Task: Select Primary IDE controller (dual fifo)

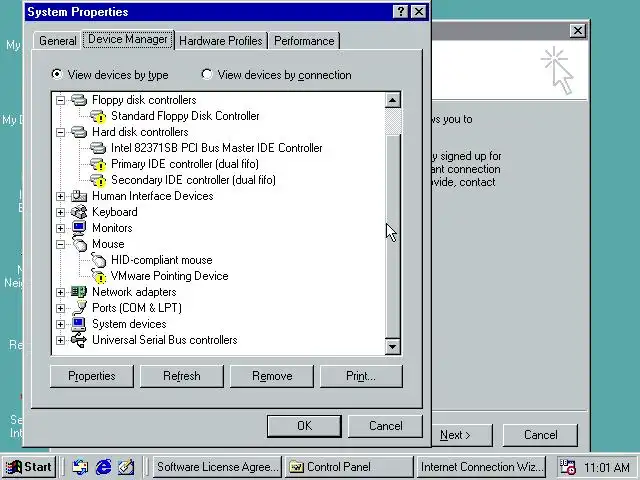Action: coord(184,164)
